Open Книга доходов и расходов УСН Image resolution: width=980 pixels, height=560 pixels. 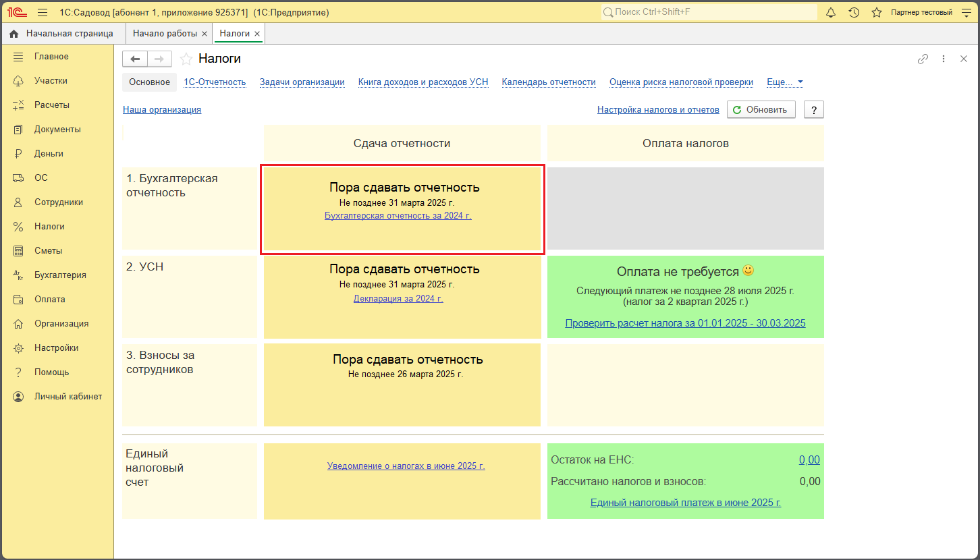point(423,82)
